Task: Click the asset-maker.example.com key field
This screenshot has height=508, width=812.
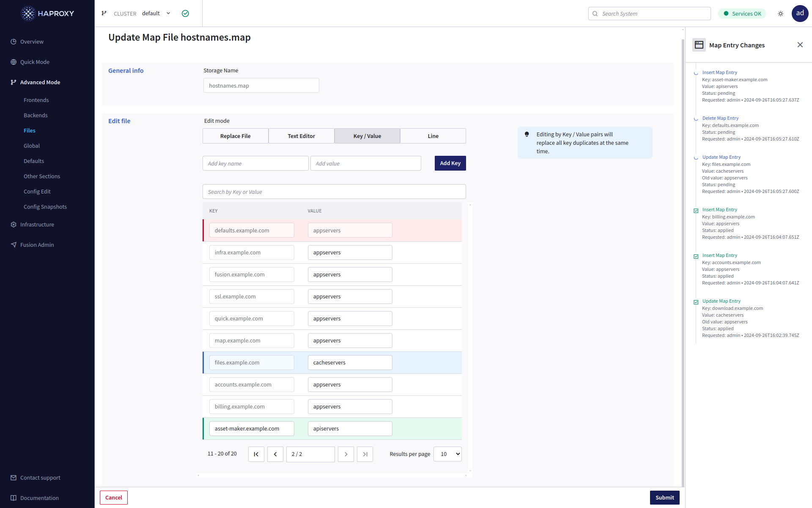Action: [x=252, y=429]
